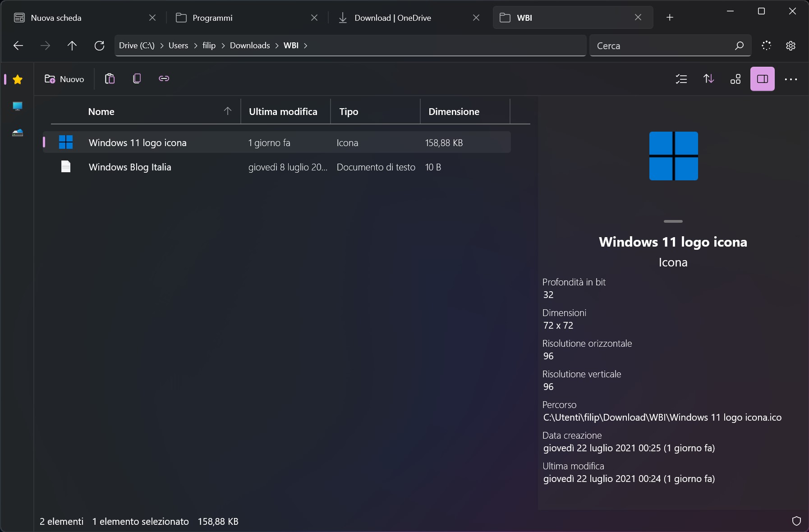
Task: Expand chevron after Drive (C:\) breadcrumb
Action: (x=162, y=46)
